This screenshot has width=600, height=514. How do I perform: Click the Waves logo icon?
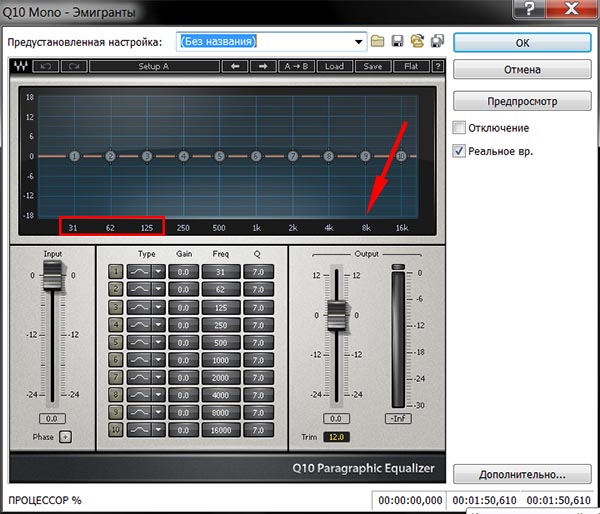pyautogui.click(x=21, y=66)
